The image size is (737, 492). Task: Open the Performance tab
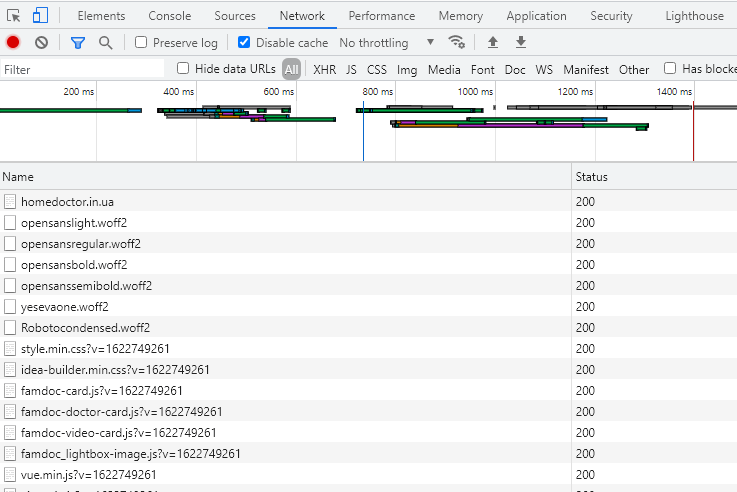[x=382, y=16]
